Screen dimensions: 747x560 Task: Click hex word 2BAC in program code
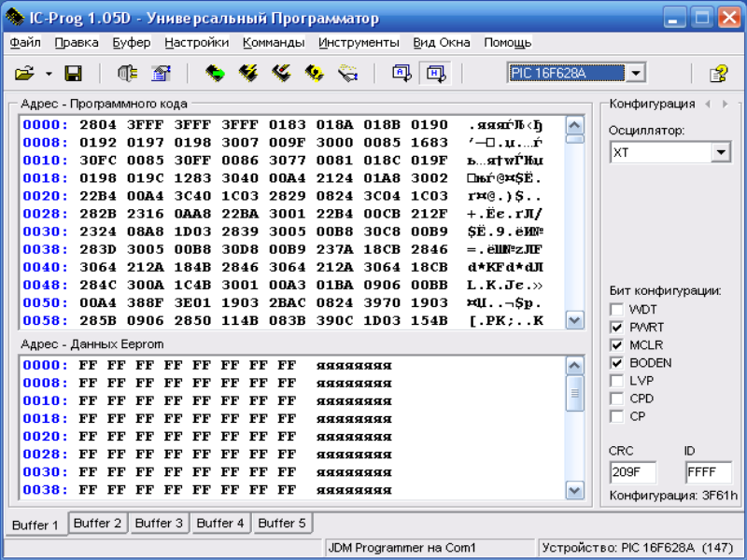point(288,302)
